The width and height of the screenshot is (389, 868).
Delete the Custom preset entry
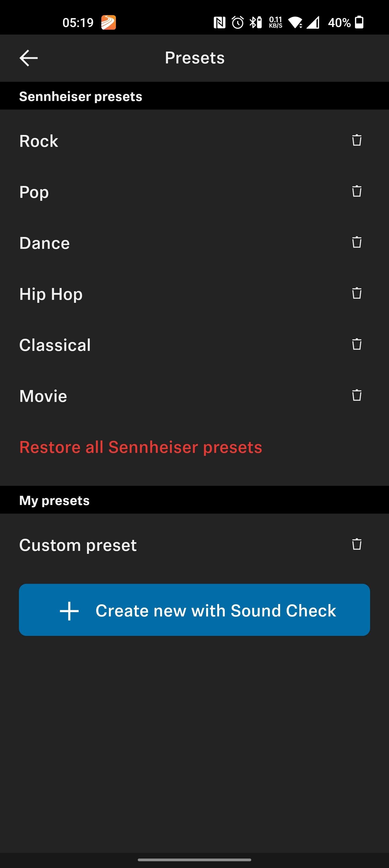(x=357, y=544)
